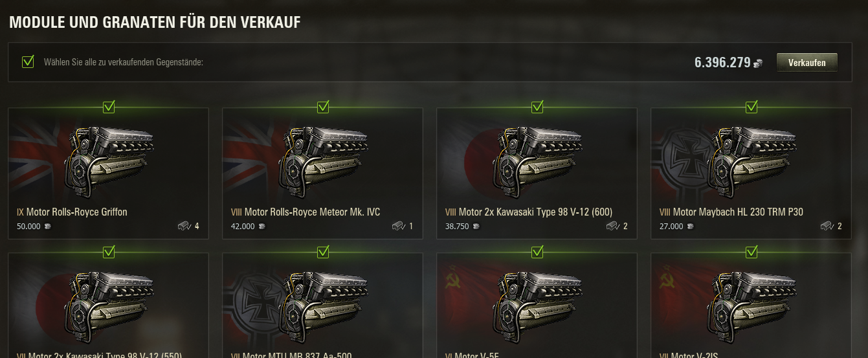Click the Kawasaki Type 98 V-12 (600) engine image
Viewport: 868px width, 358px height.
[537, 161]
